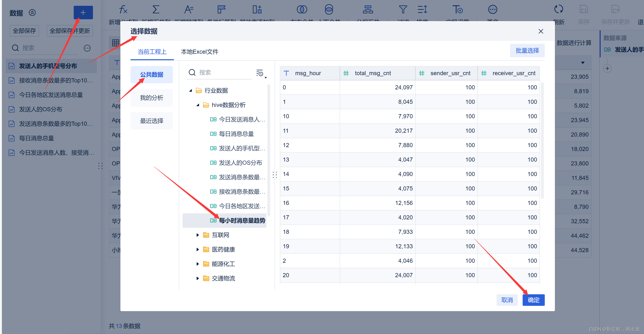The image size is (644, 334).
Task: Select the 最近选择 category
Action: click(151, 121)
